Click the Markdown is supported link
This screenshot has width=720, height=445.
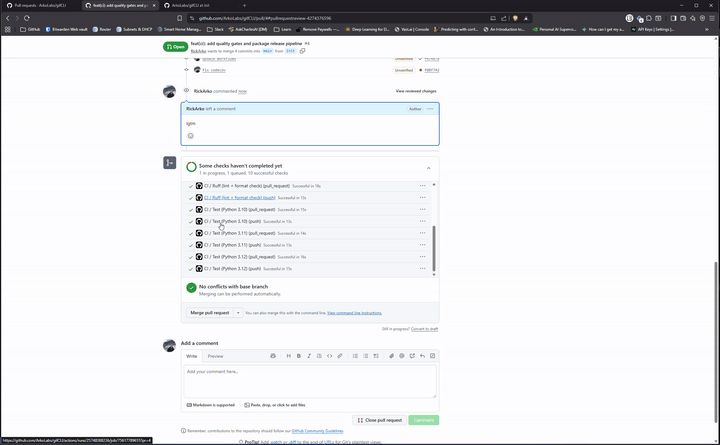tap(210, 405)
